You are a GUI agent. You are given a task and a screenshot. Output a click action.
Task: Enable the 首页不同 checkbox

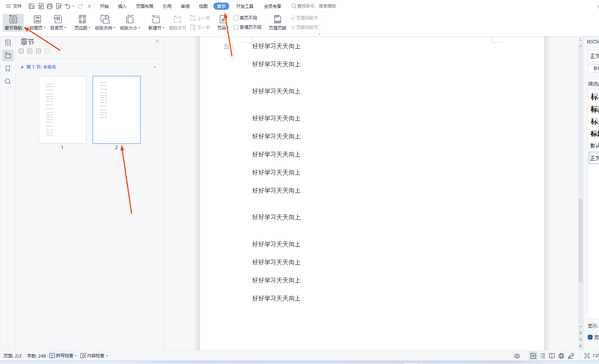click(236, 18)
